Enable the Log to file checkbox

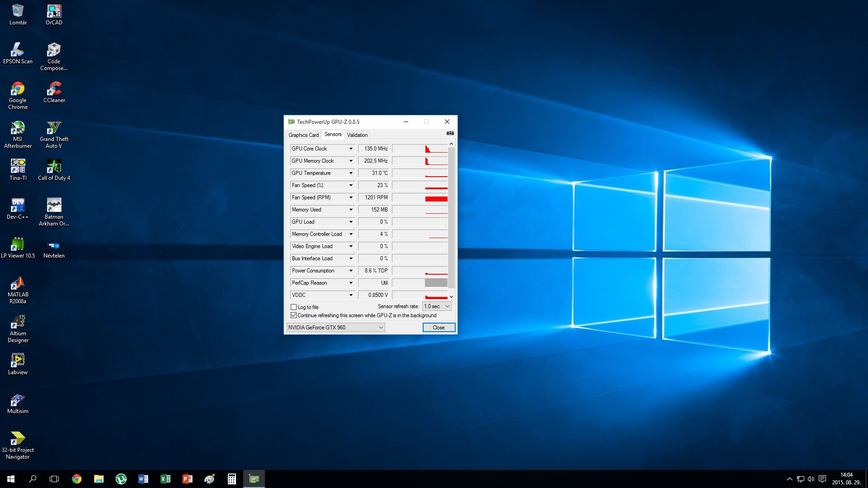(293, 307)
